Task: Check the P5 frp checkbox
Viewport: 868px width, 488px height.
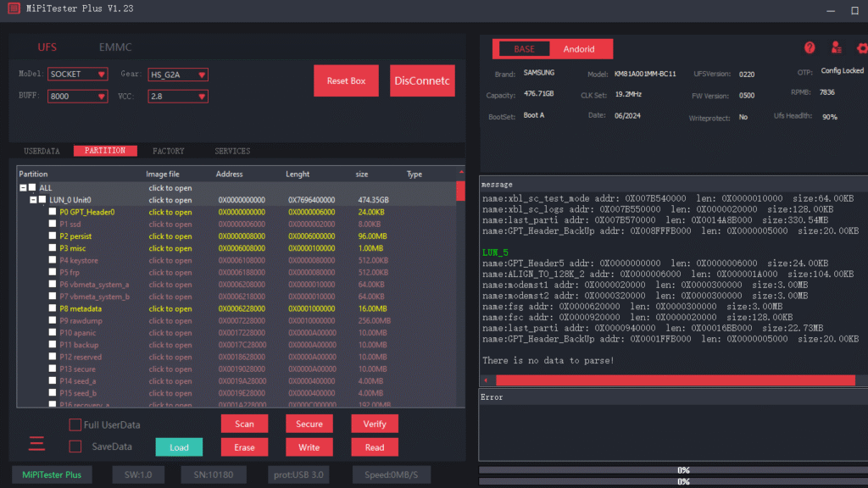Action: tap(53, 272)
